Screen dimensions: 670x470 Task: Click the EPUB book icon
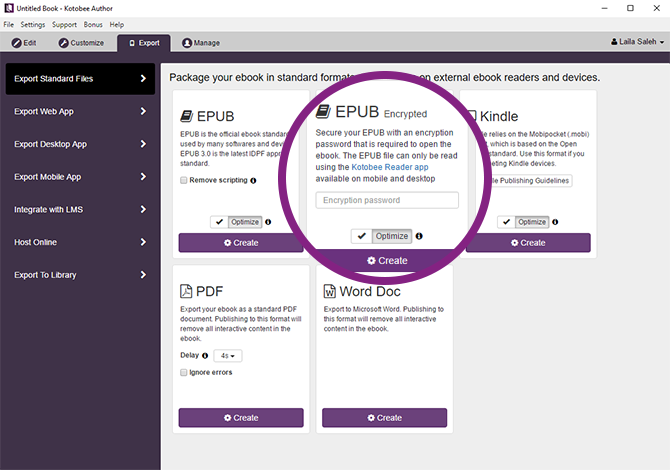pos(186,116)
